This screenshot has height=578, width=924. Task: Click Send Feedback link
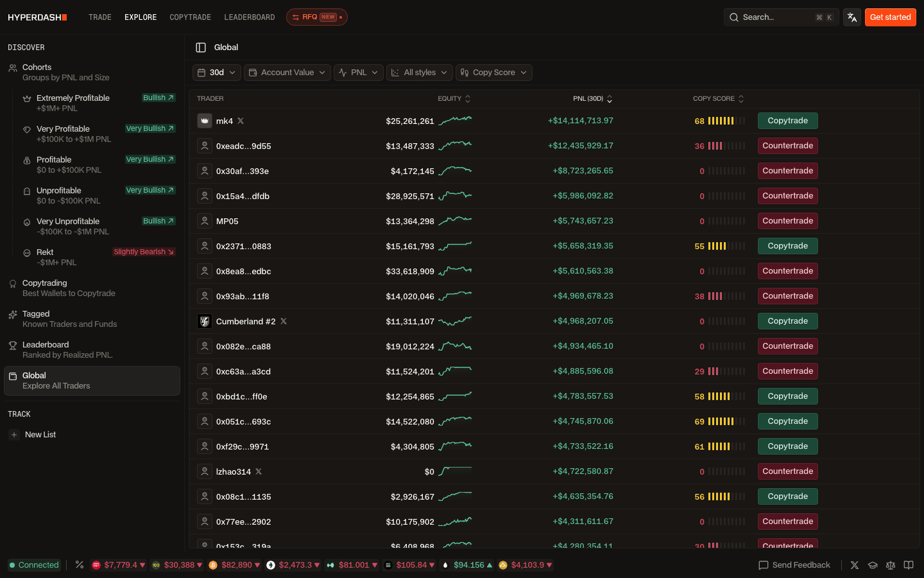[794, 565]
